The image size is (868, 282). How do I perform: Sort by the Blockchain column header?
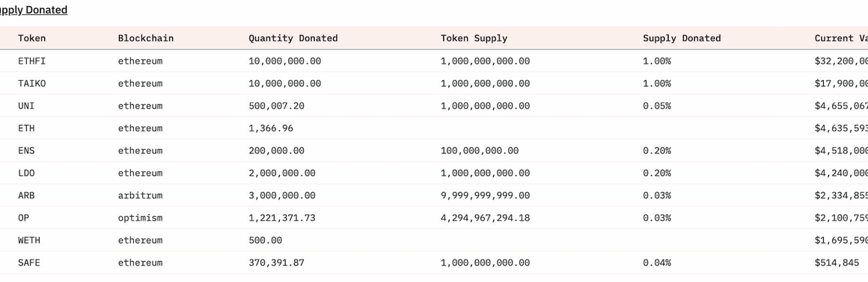(146, 38)
